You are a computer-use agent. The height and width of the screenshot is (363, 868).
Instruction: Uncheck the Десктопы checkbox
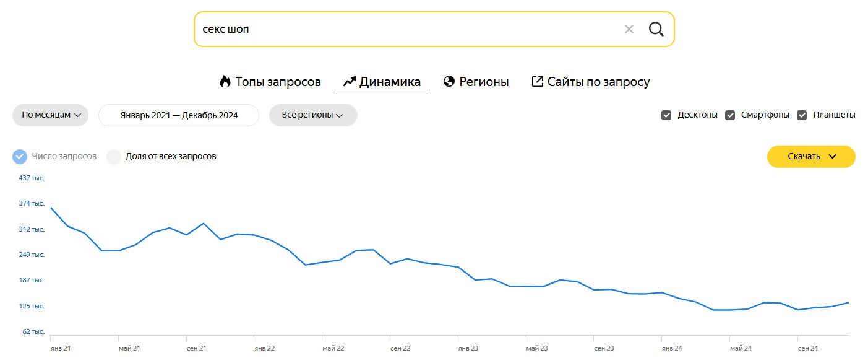666,115
